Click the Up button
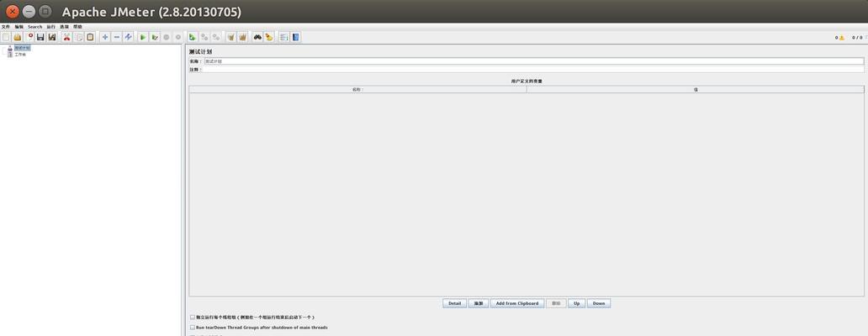868x336 pixels. 576,303
